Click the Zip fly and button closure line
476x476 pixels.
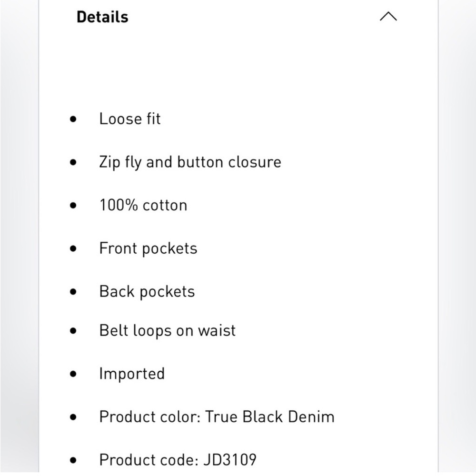tap(190, 162)
